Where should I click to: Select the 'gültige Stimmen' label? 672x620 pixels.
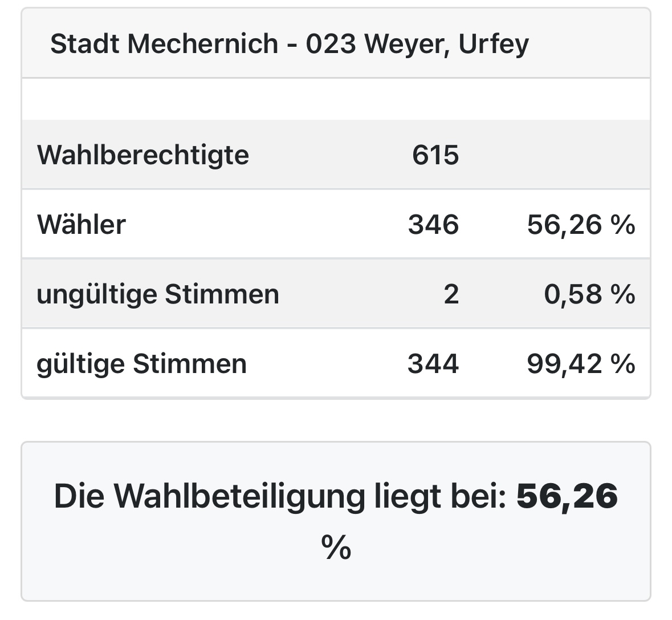[141, 364]
